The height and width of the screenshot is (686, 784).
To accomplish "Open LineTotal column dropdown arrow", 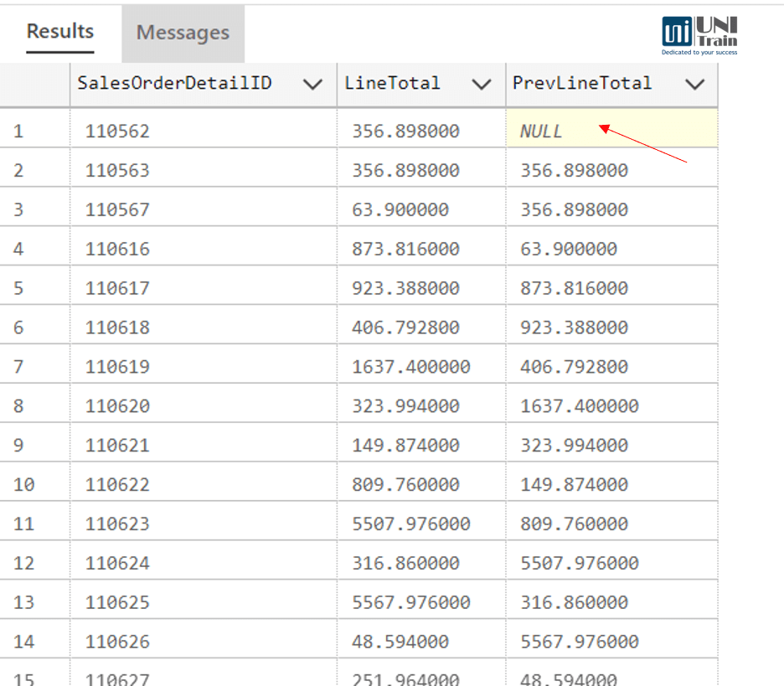I will coord(481,84).
